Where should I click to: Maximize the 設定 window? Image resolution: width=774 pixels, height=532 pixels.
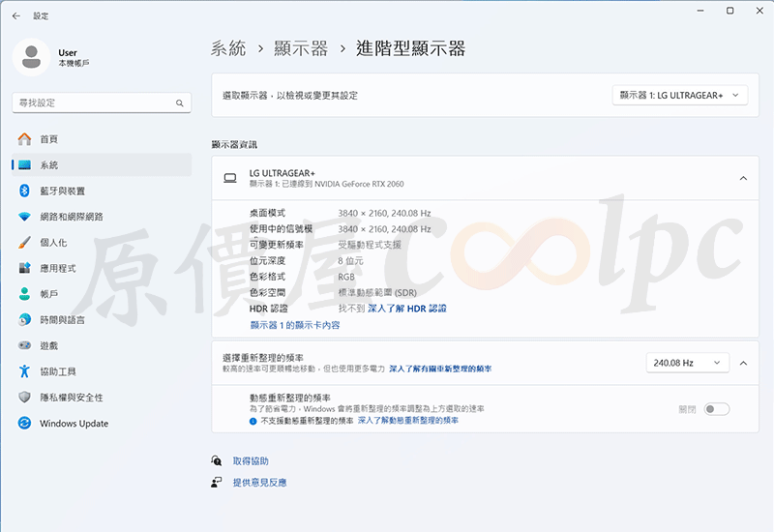730,11
